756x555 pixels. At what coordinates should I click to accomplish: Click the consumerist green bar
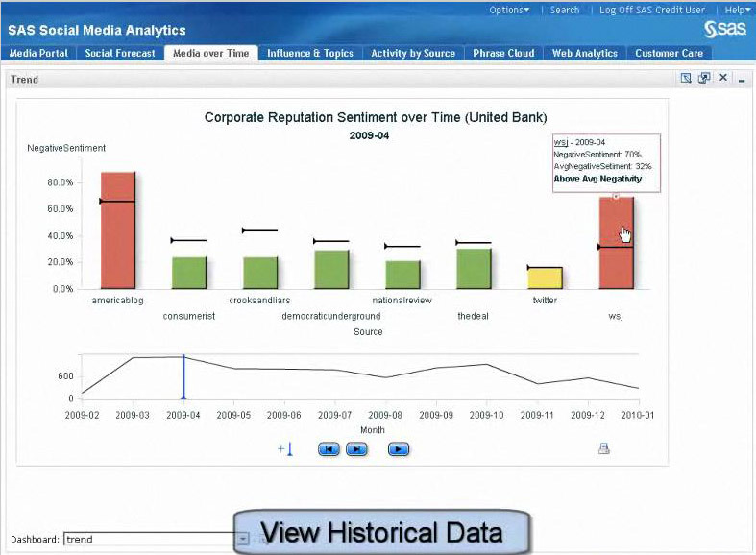[189, 273]
